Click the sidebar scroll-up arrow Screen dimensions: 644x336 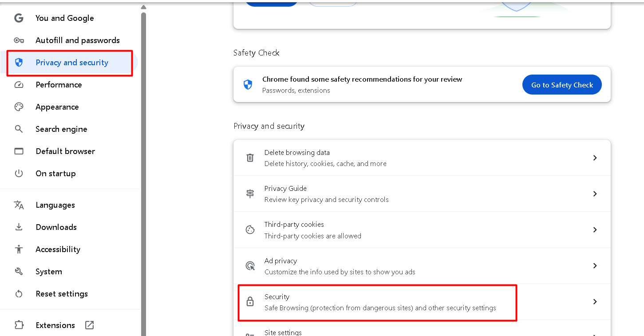click(143, 7)
